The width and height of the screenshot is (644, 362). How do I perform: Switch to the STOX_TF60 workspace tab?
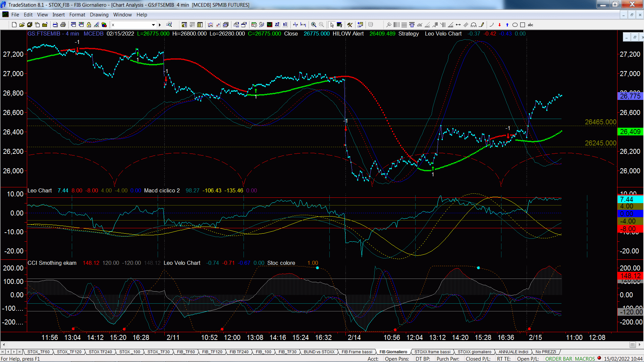[38, 352]
